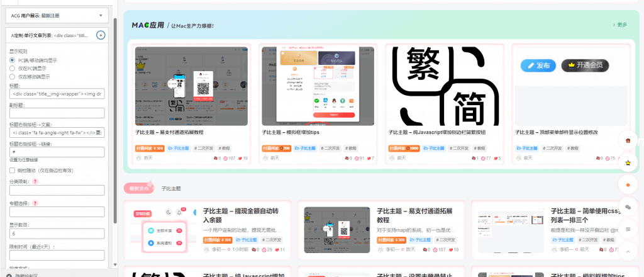
Task: Click # 教程 tag on 纯Javascript card
Action: click(x=479, y=148)
